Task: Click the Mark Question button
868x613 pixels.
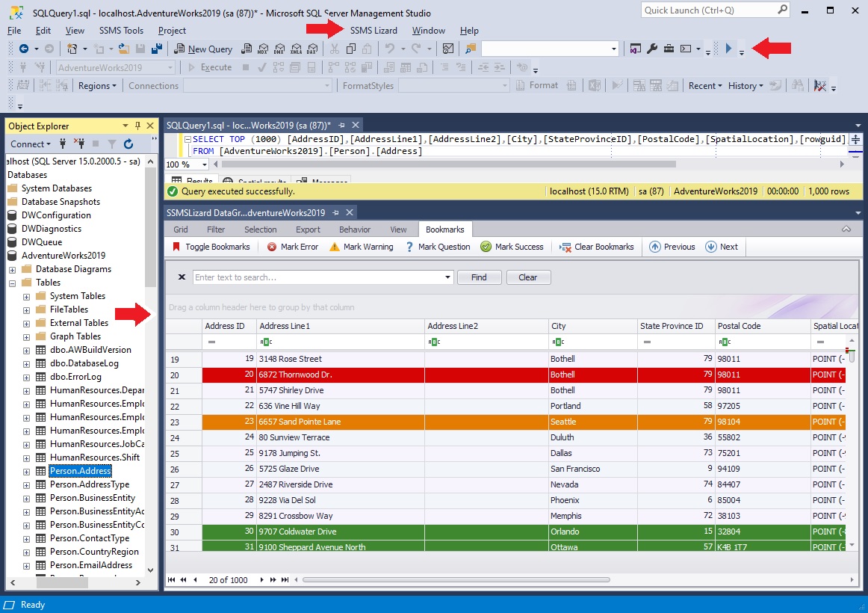Action: (x=437, y=247)
